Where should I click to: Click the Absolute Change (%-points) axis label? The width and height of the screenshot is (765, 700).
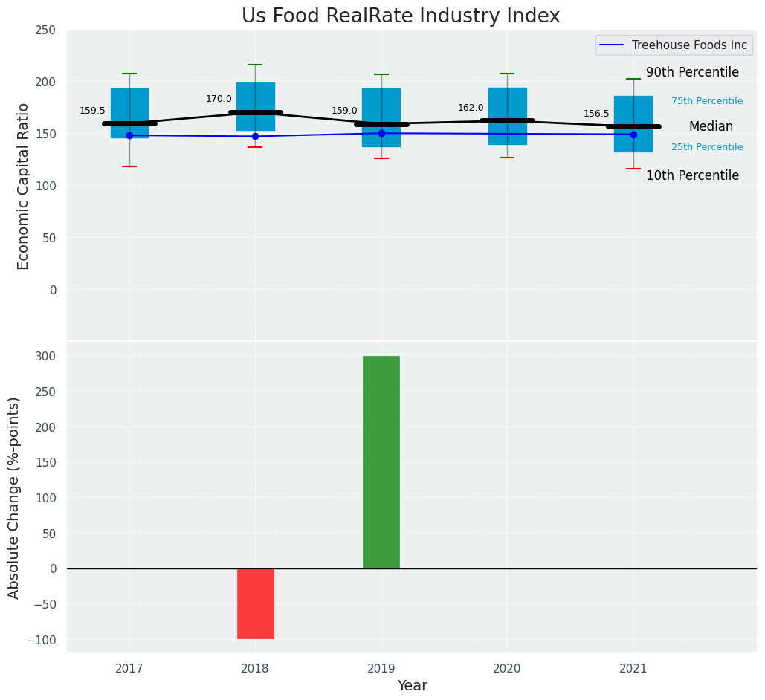click(14, 497)
